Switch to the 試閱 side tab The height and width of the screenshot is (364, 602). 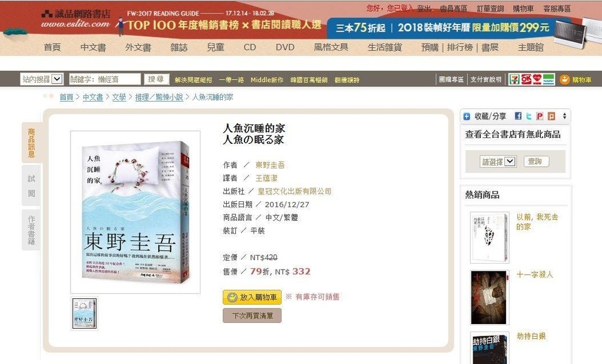pos(31,186)
